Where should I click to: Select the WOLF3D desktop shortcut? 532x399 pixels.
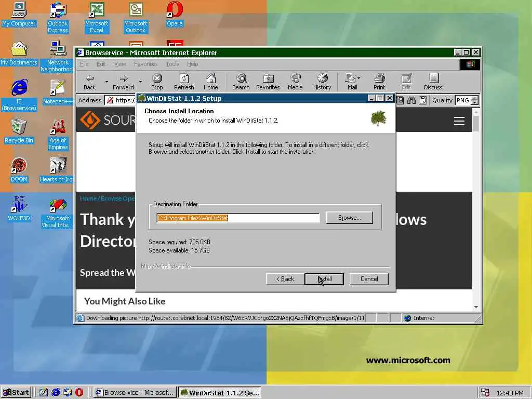click(x=19, y=209)
